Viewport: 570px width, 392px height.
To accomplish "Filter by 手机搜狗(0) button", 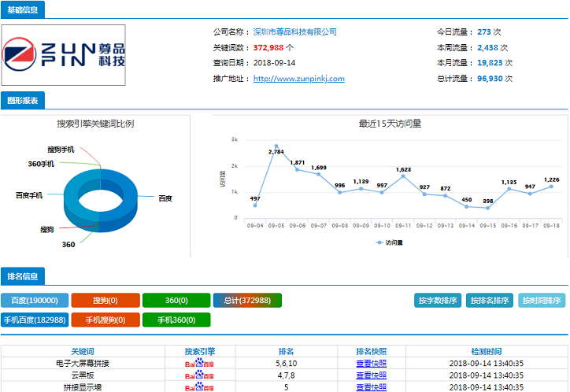I will [105, 320].
